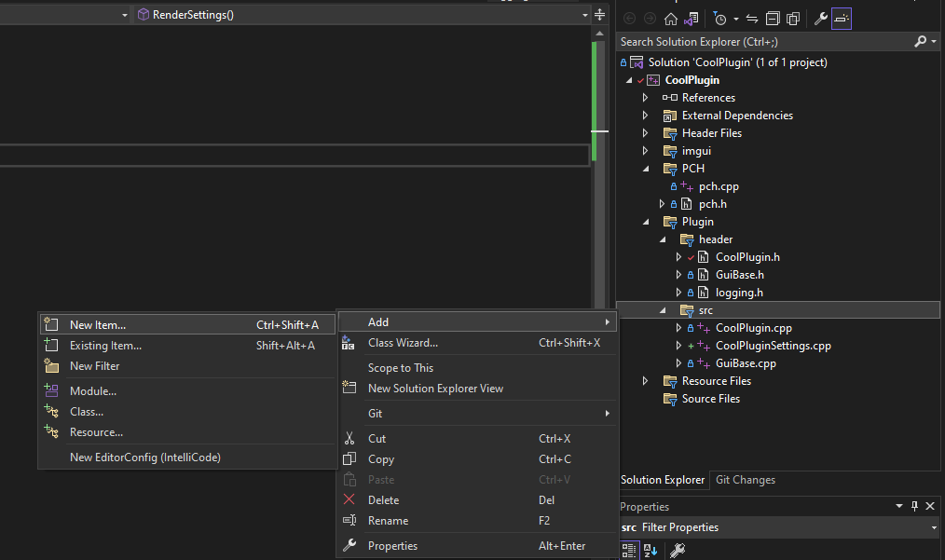The height and width of the screenshot is (560, 945).
Task: Choose New Solution Explorer View
Action: pos(477,389)
